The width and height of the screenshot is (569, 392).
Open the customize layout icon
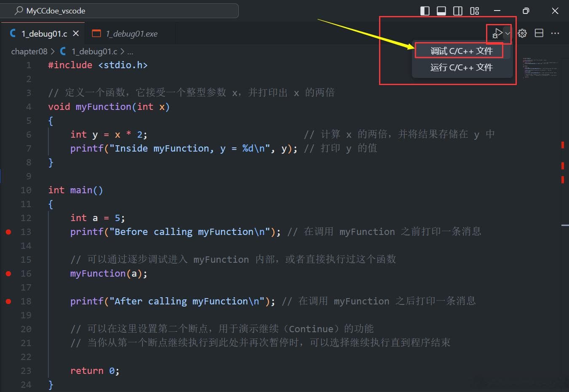475,11
